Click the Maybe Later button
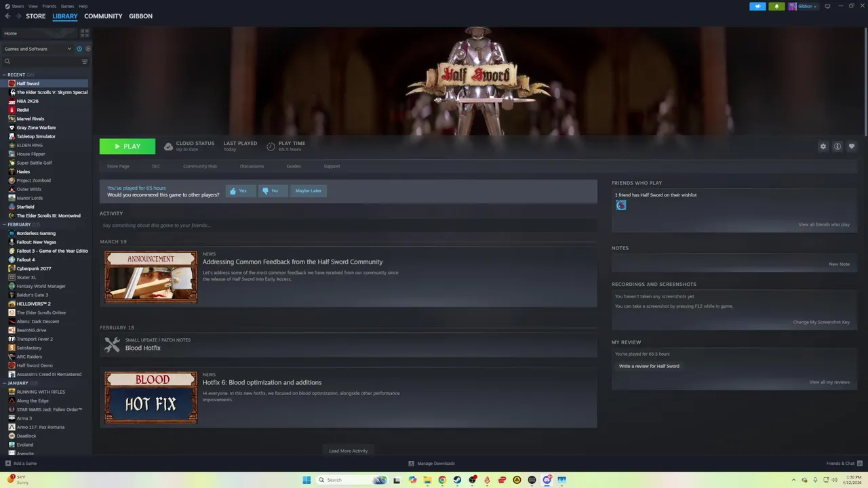This screenshot has height=488, width=868. pos(309,191)
